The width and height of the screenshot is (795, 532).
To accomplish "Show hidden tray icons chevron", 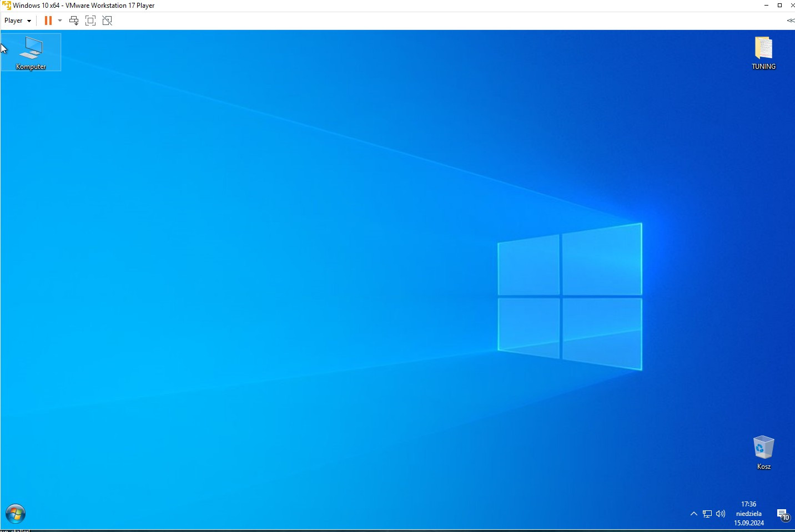I will pos(693,514).
